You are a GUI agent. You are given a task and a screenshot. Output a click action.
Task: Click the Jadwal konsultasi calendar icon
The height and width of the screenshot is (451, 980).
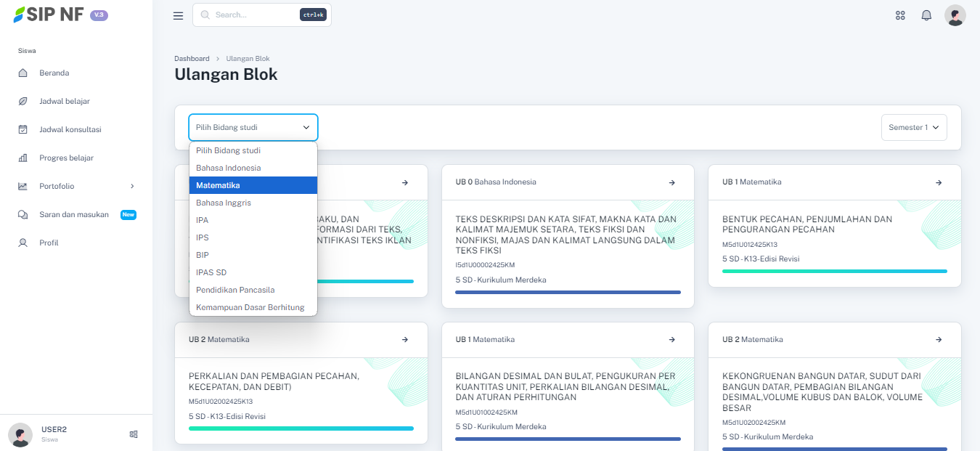23,129
